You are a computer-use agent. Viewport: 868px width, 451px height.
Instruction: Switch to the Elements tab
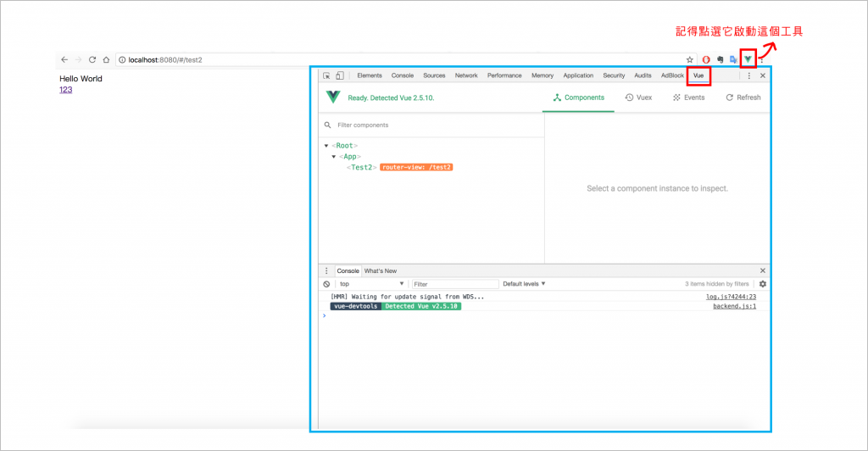click(x=370, y=75)
